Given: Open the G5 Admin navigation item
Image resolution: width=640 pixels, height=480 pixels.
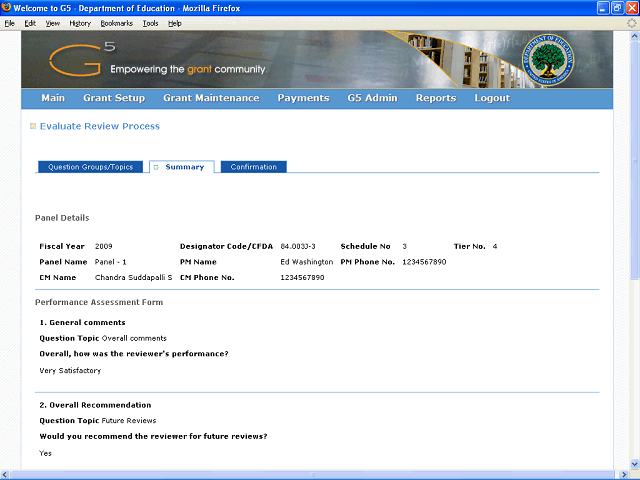Looking at the screenshot, I should click(372, 98).
